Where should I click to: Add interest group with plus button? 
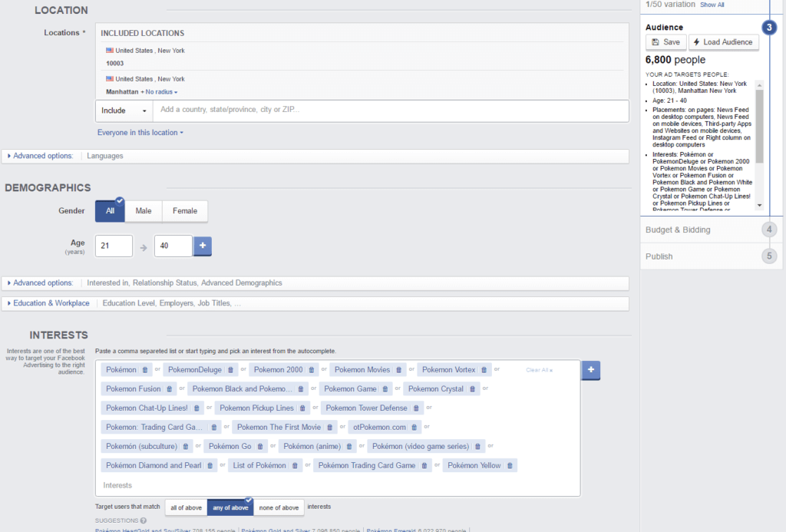tap(591, 370)
